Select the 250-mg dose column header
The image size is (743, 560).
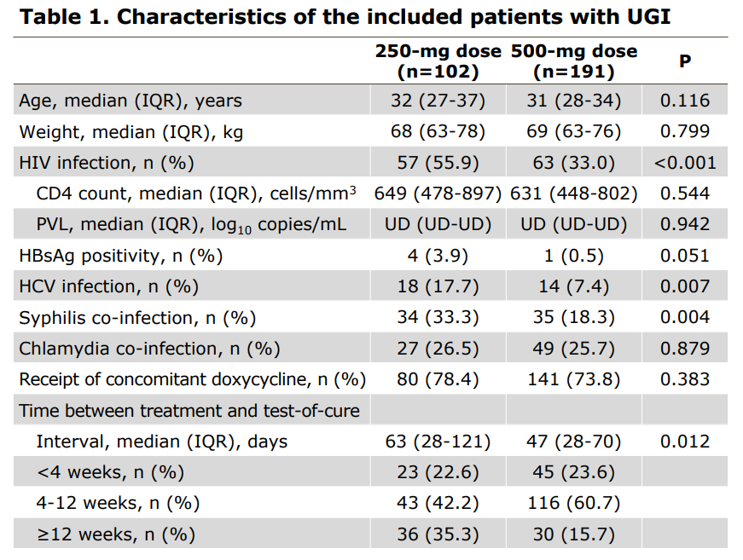[x=438, y=61]
